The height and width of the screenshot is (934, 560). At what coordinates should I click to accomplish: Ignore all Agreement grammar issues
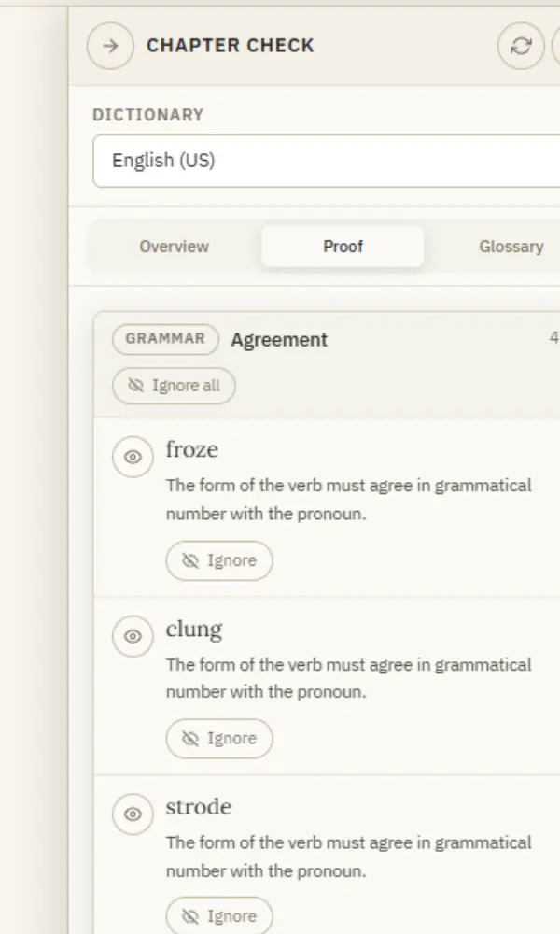174,386
